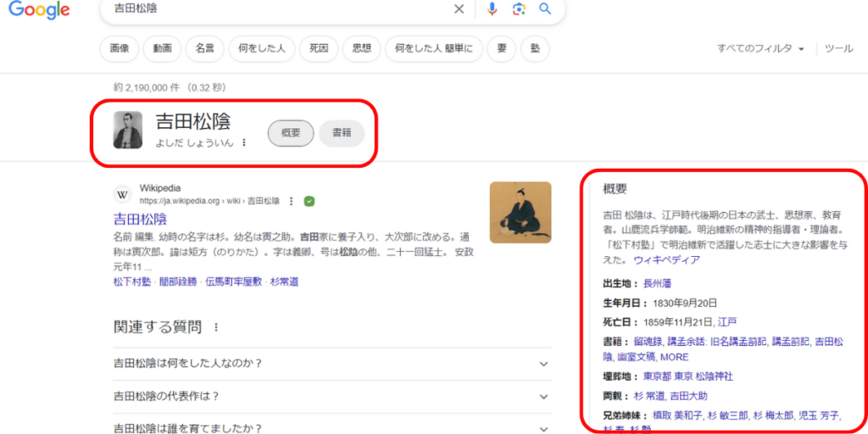
Task: Click the small portrait thumbnail of 吉田松陰
Action: (x=128, y=130)
